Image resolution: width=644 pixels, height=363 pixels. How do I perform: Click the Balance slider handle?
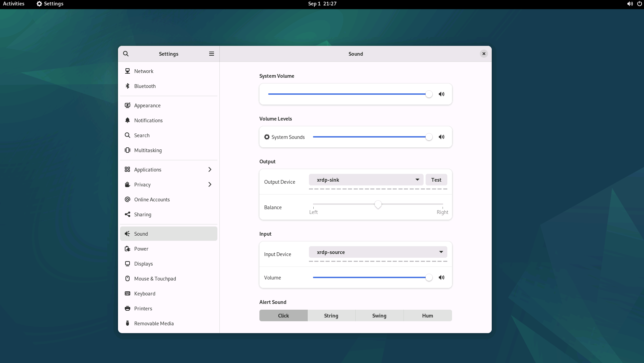(x=378, y=204)
